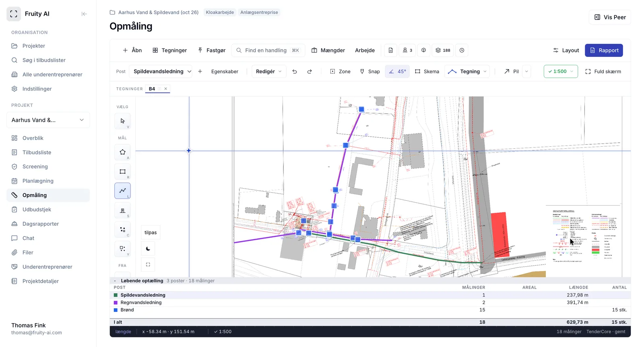Open the Tegning style dropdown

click(x=467, y=71)
